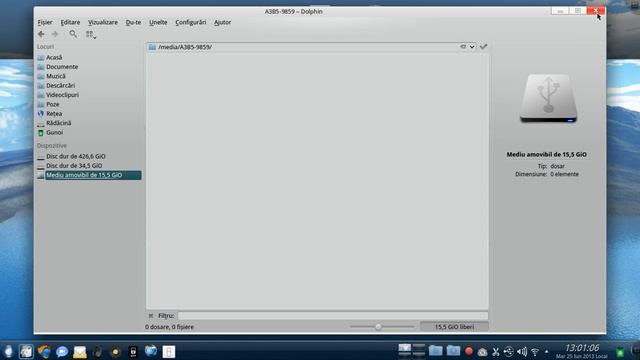The height and width of the screenshot is (360, 640).
Task: Click the zoom slider handle in status bar
Action: (378, 327)
